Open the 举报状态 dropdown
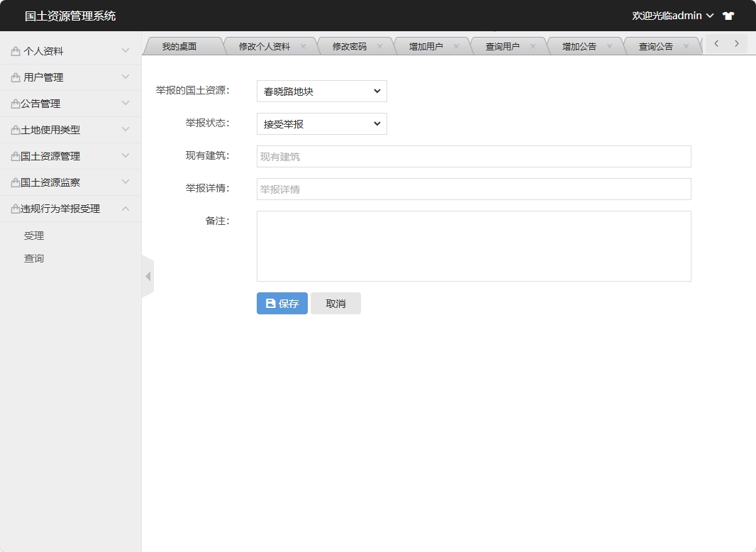 click(x=321, y=124)
